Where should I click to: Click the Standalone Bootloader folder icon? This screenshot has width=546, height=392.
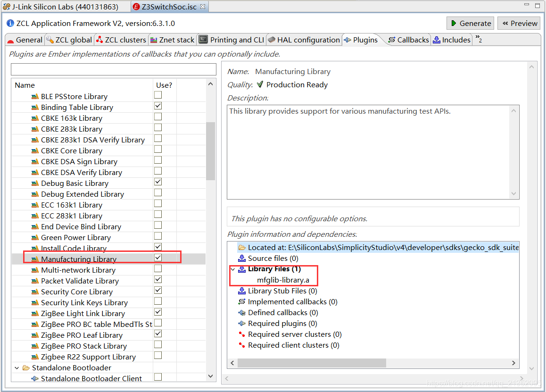point(26,367)
